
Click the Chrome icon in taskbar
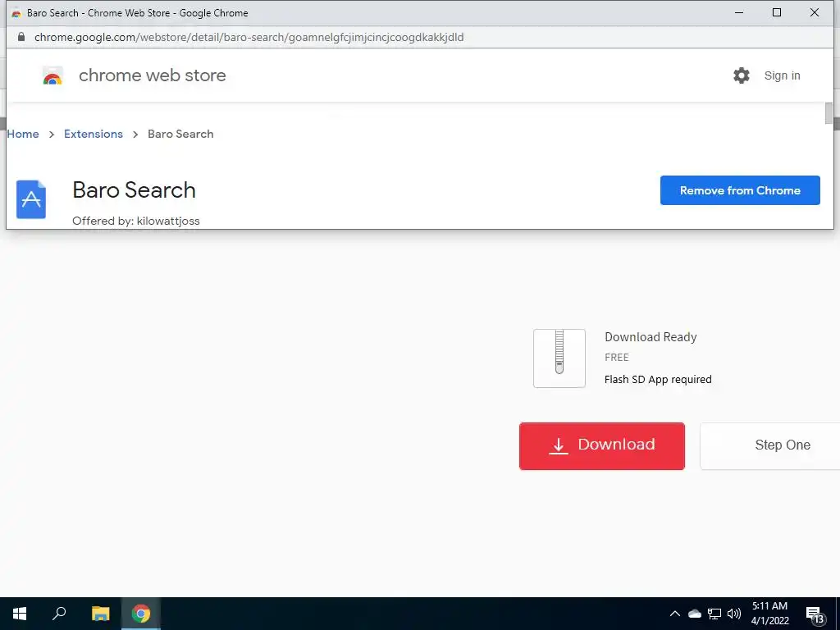(141, 614)
